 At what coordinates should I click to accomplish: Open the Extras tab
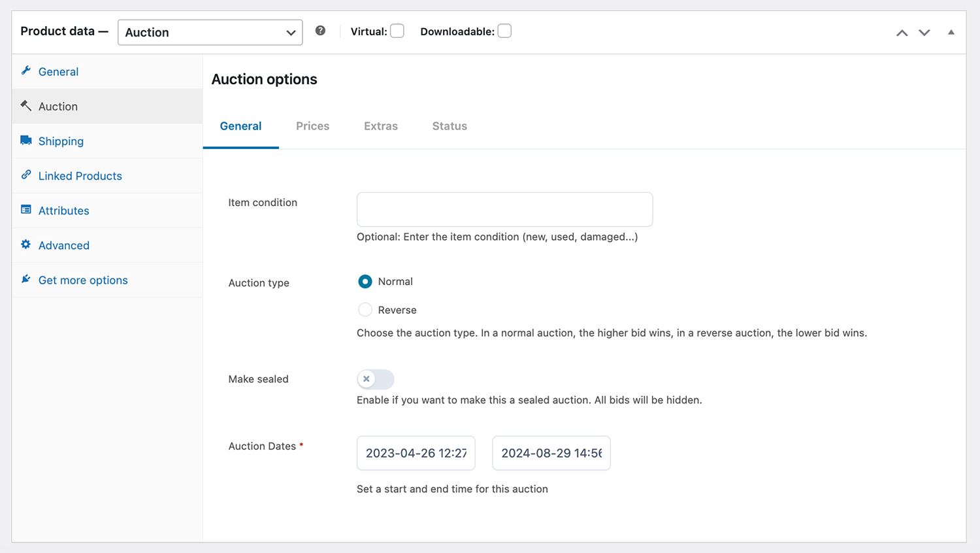tap(381, 126)
